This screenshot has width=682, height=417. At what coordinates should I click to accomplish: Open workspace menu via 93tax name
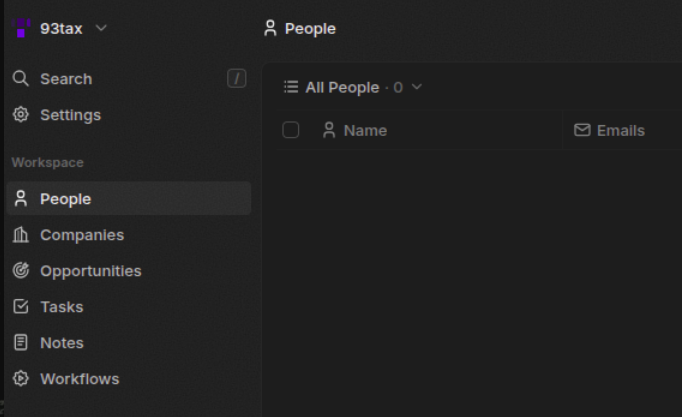61,29
